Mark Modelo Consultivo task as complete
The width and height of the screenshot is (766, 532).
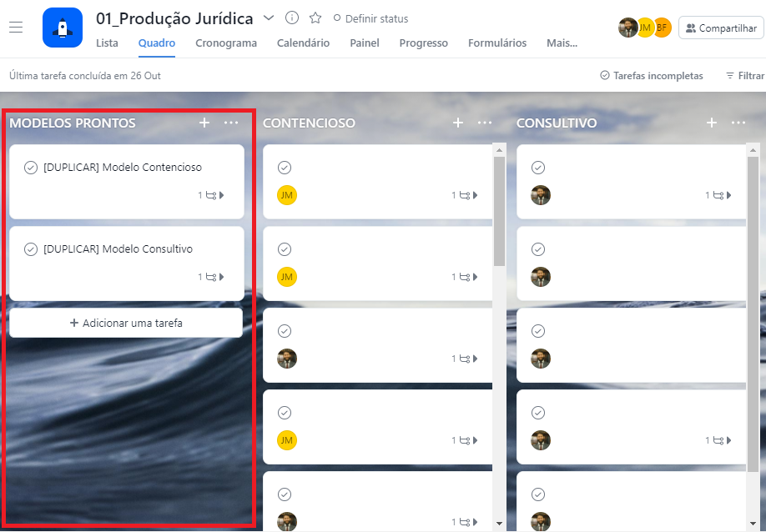tap(31, 249)
